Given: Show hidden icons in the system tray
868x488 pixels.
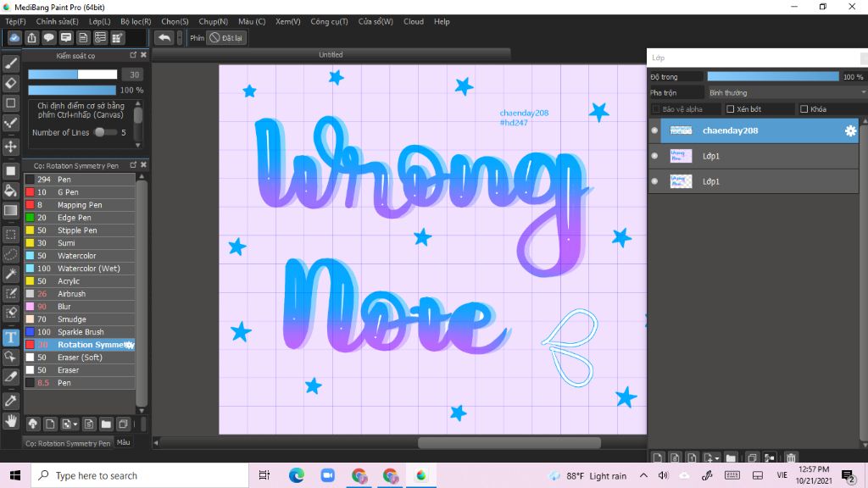Looking at the screenshot, I should [x=643, y=475].
